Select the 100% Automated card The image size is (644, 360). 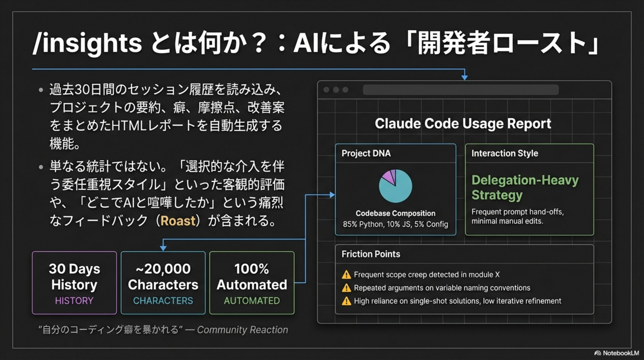(x=252, y=283)
